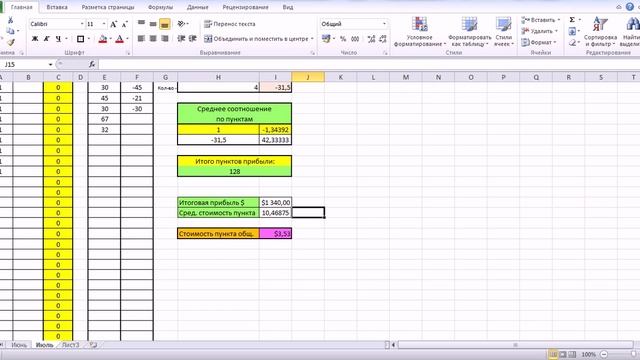Apply the red font color
This screenshot has width=640, height=360.
[120, 39]
